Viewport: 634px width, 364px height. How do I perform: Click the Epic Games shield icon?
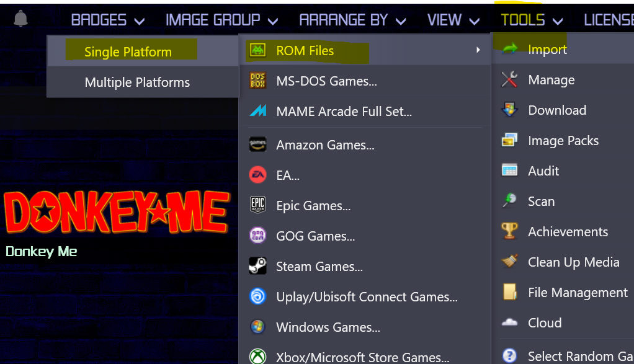257,205
